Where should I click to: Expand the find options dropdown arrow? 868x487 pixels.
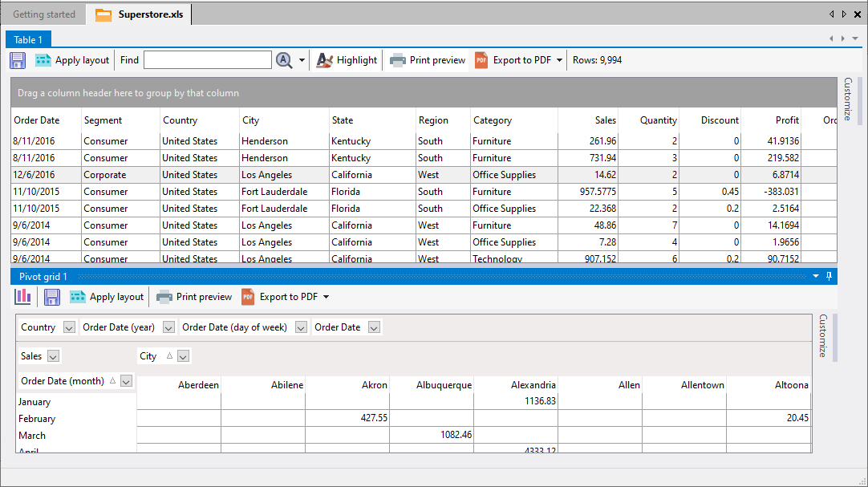(302, 60)
